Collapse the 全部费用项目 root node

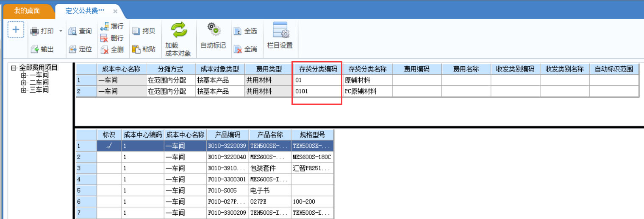(x=14, y=68)
